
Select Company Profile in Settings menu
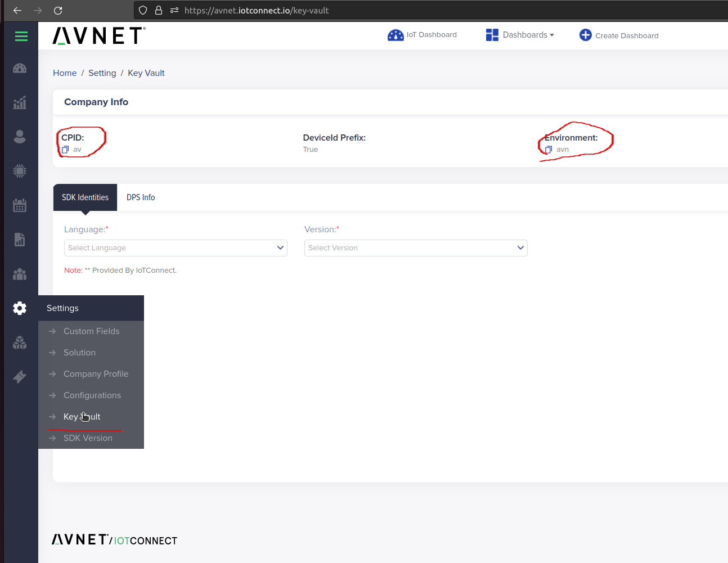point(91,374)
